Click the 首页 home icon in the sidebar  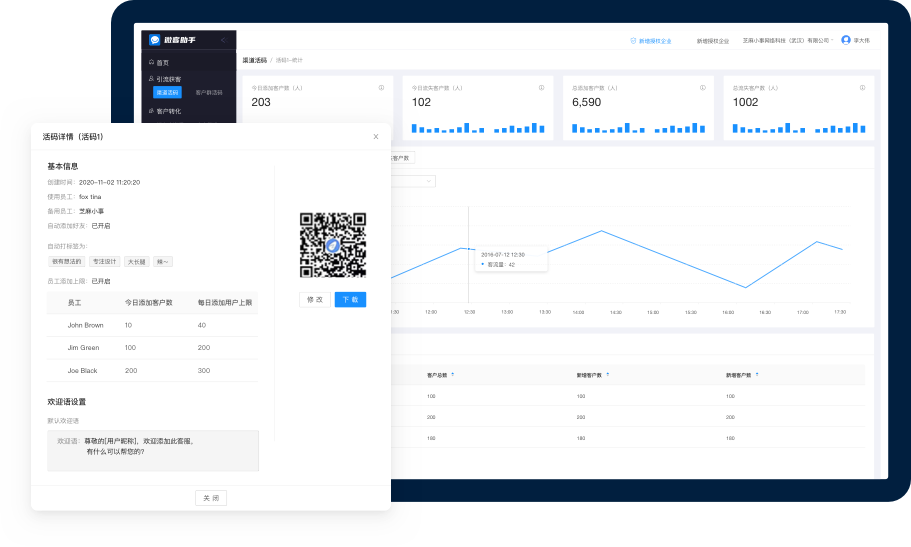click(x=151, y=62)
